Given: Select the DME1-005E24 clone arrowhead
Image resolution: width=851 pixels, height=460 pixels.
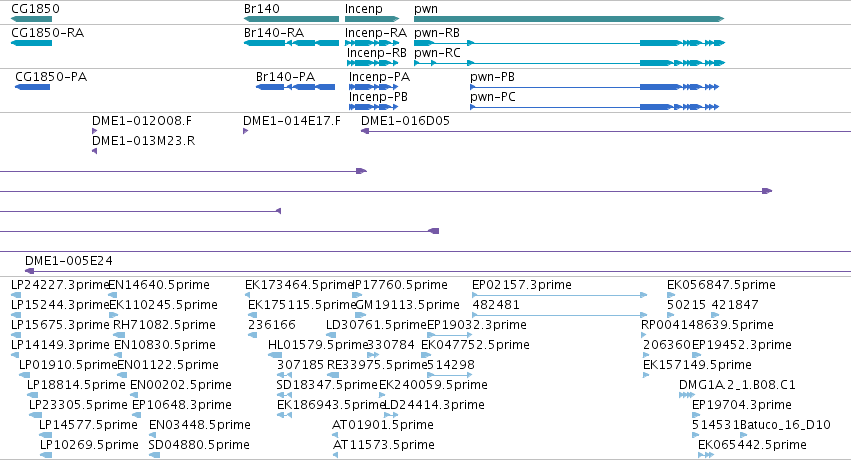Looking at the screenshot, I should pos(29,271).
